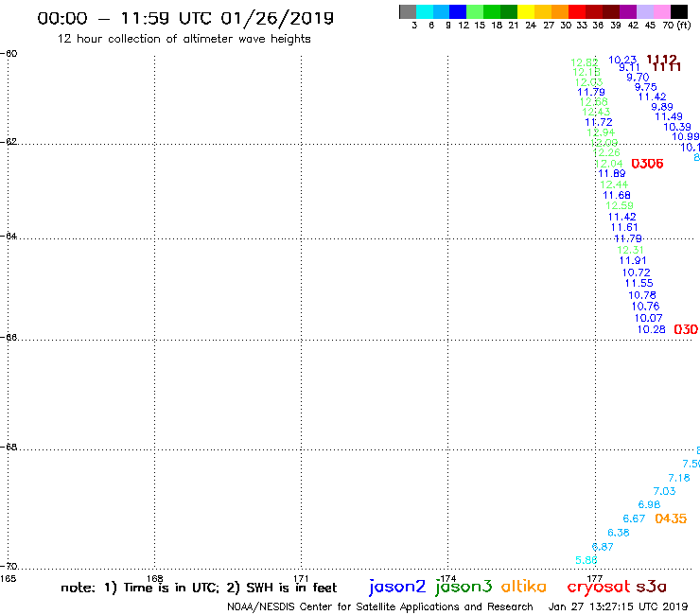Click the 12.59 data point
Viewport: 700px width, 615px height.
[x=620, y=205]
